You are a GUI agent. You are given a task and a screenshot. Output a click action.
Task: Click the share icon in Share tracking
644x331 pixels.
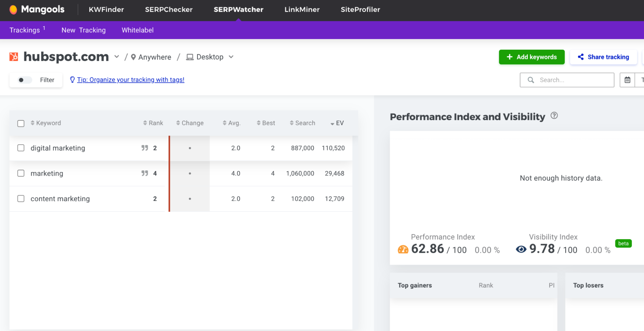(581, 57)
